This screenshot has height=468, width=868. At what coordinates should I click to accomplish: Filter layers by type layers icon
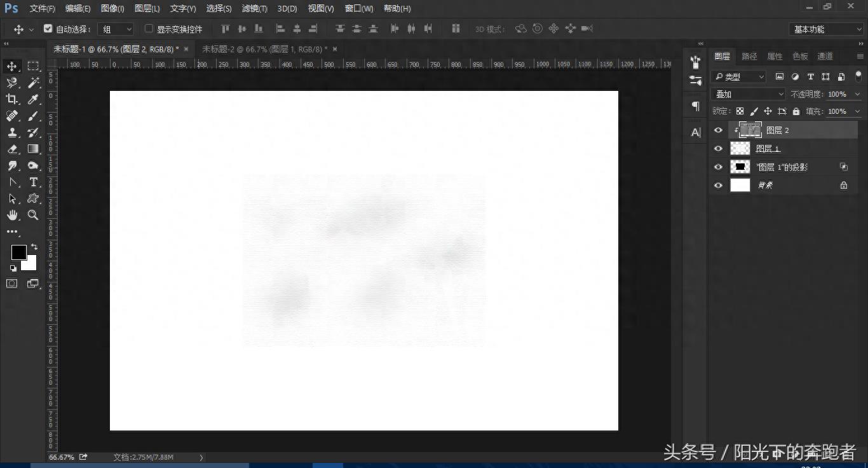pyautogui.click(x=810, y=76)
